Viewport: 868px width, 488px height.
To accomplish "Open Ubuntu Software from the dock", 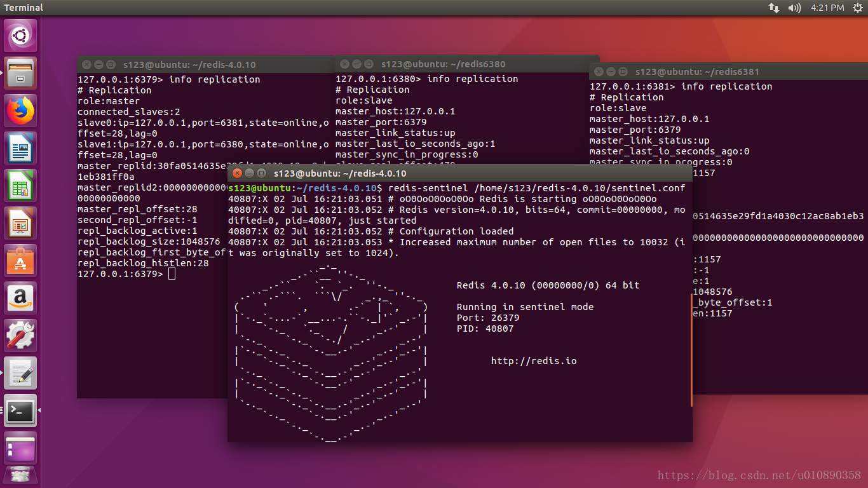I will click(20, 261).
